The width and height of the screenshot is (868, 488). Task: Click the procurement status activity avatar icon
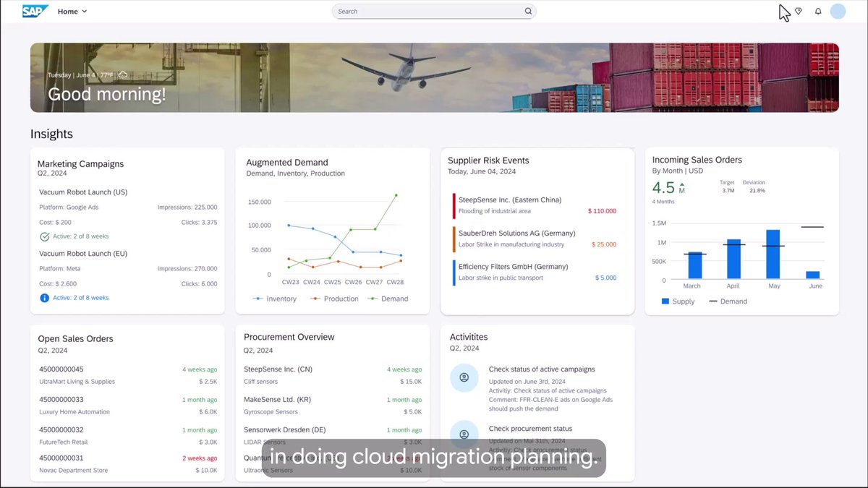[464, 435]
